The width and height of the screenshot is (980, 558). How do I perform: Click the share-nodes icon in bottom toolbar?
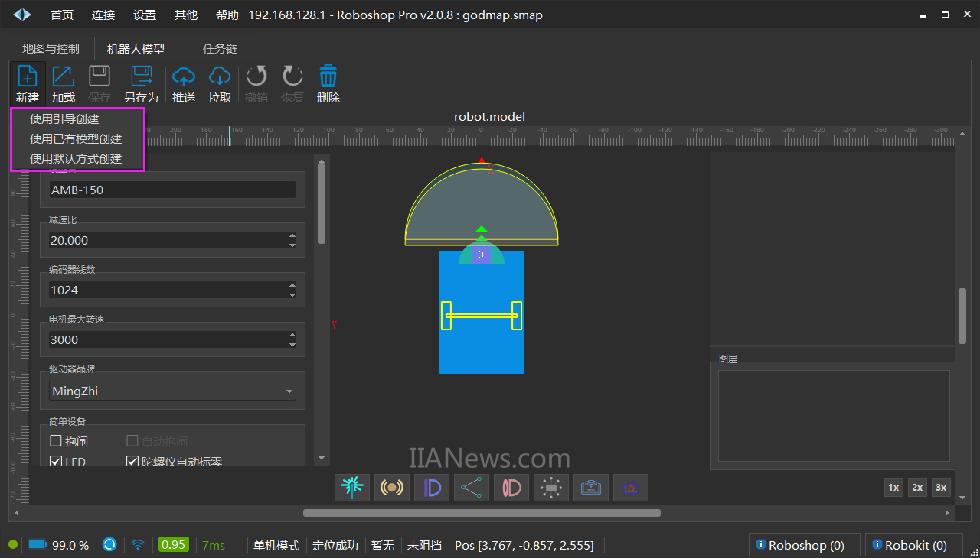(x=471, y=487)
